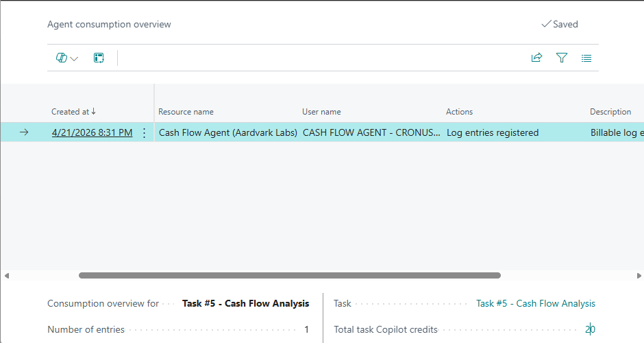This screenshot has height=343, width=644.
Task: Select the Log entries registered cell
Action: (x=493, y=133)
